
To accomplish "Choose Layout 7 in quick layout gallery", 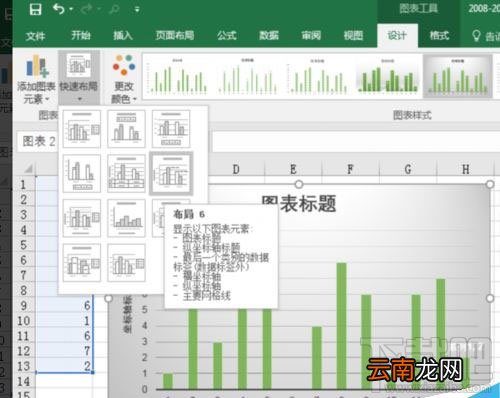I will pos(82,218).
